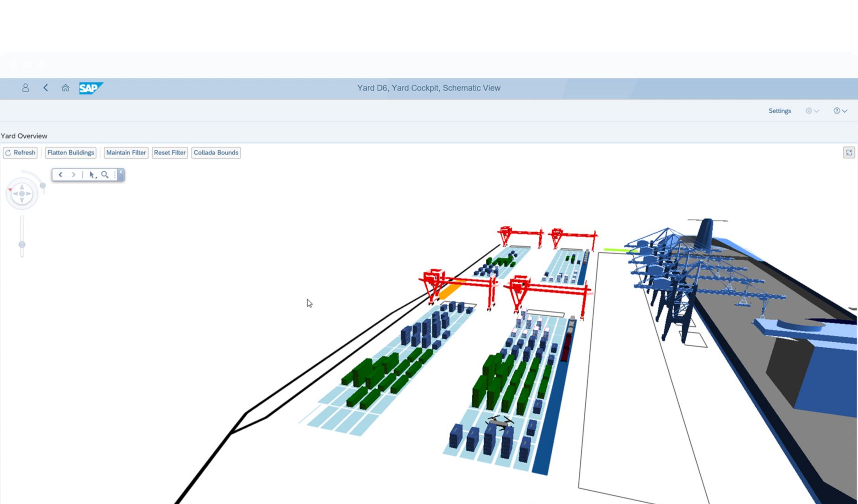This screenshot has height=504, width=858.
Task: Open the Settings menu
Action: tap(780, 111)
